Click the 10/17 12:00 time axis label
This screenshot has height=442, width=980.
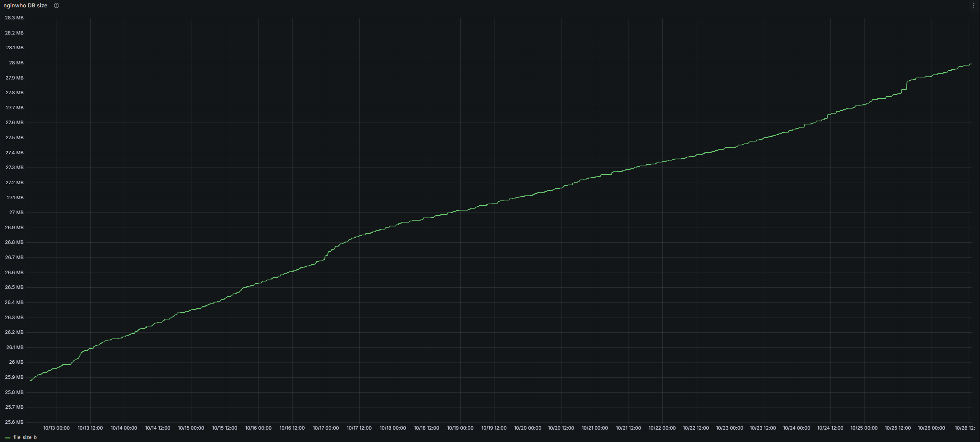[359, 428]
